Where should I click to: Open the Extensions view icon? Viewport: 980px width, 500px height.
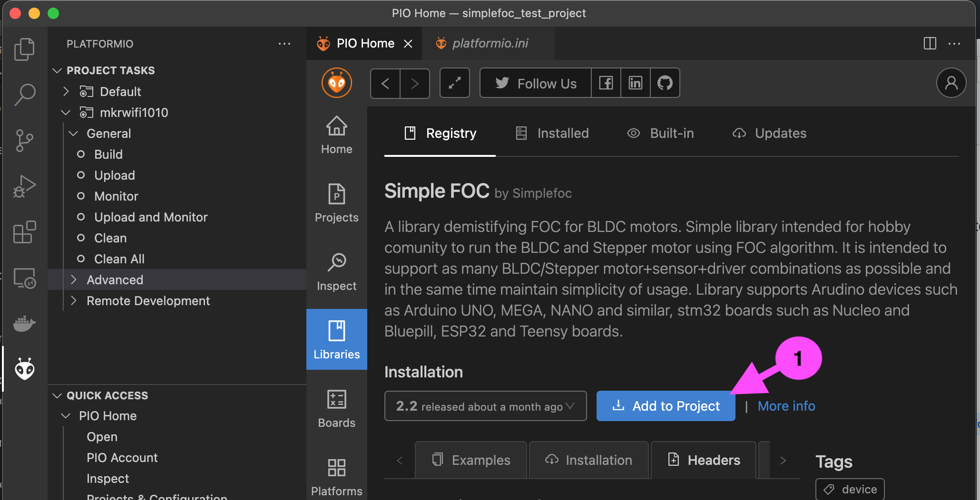[x=24, y=232]
